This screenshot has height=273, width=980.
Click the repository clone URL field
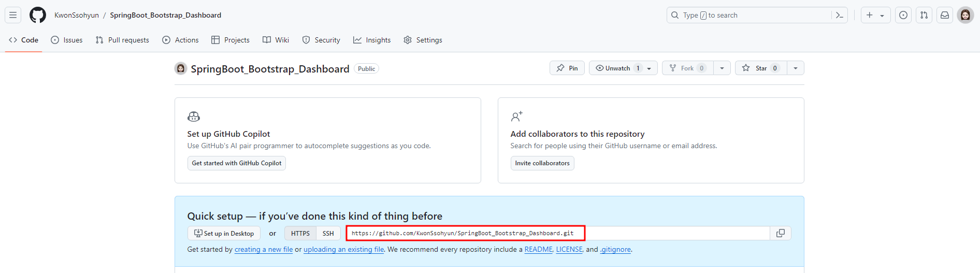tap(558, 233)
